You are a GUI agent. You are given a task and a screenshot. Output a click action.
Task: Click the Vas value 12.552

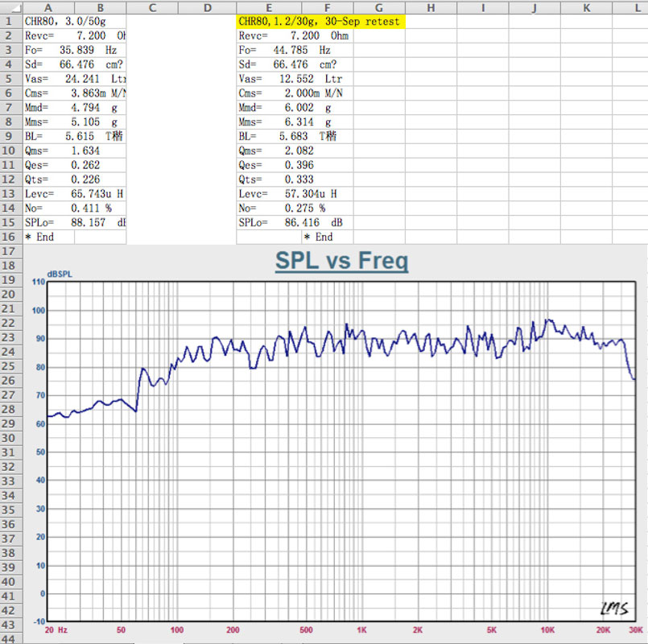pos(296,79)
